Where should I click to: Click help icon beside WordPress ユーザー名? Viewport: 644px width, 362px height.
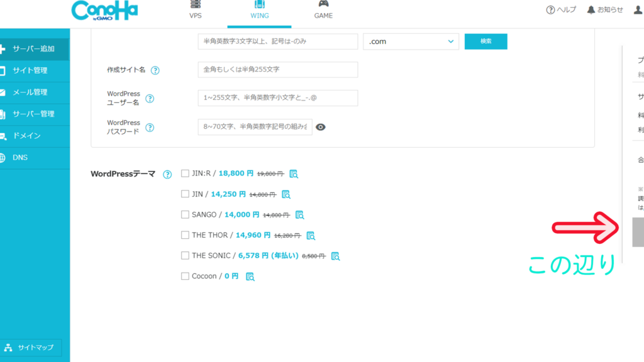tap(150, 99)
